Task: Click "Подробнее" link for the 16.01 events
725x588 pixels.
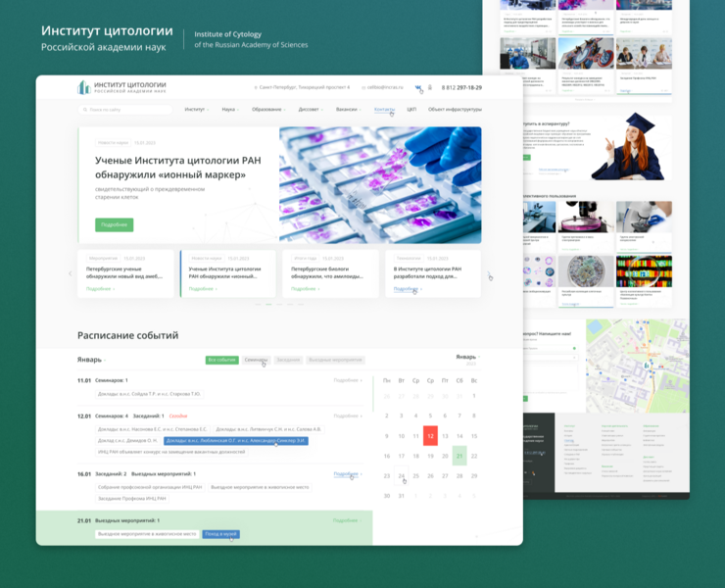Action: coord(347,474)
